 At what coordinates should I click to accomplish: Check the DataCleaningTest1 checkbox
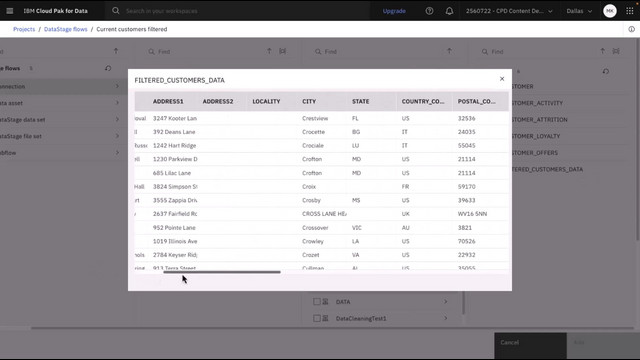(317, 318)
